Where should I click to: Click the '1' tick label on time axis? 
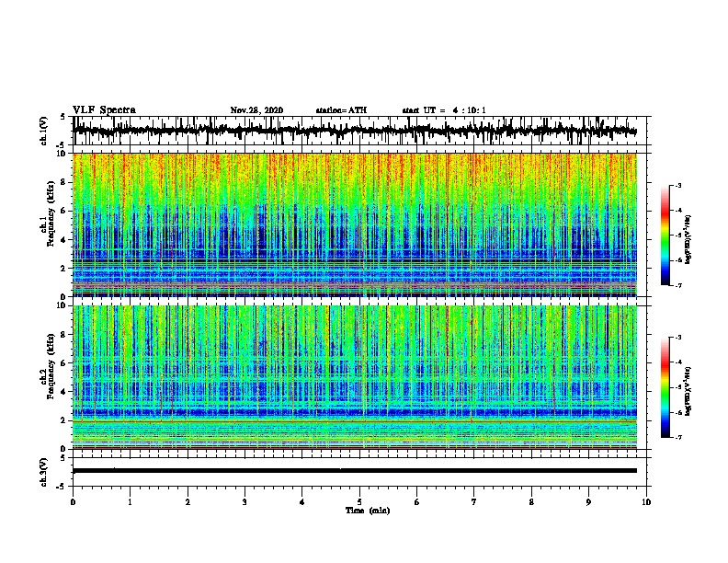[x=130, y=502]
